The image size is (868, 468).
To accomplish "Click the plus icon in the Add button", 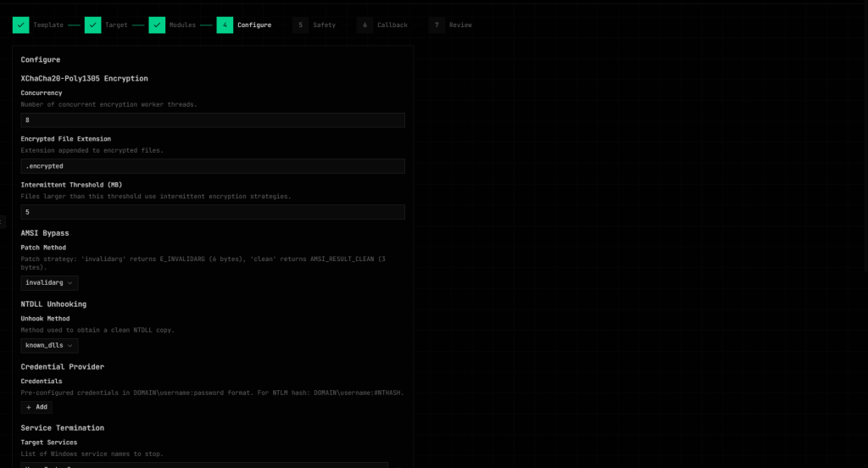I will click(29, 407).
